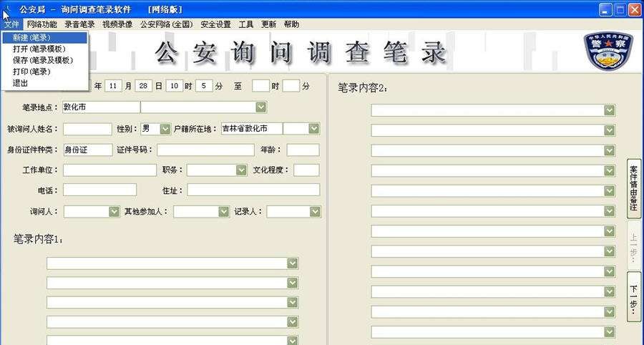Minimize the application window

[x=605, y=9]
